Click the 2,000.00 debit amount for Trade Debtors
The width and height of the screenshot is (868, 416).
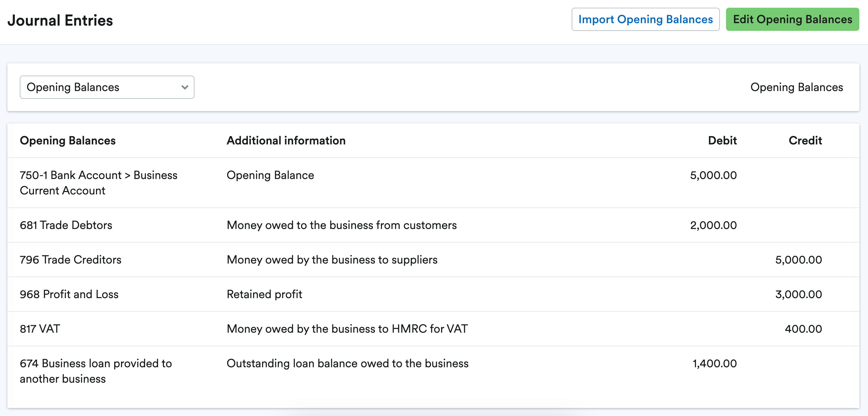click(713, 225)
